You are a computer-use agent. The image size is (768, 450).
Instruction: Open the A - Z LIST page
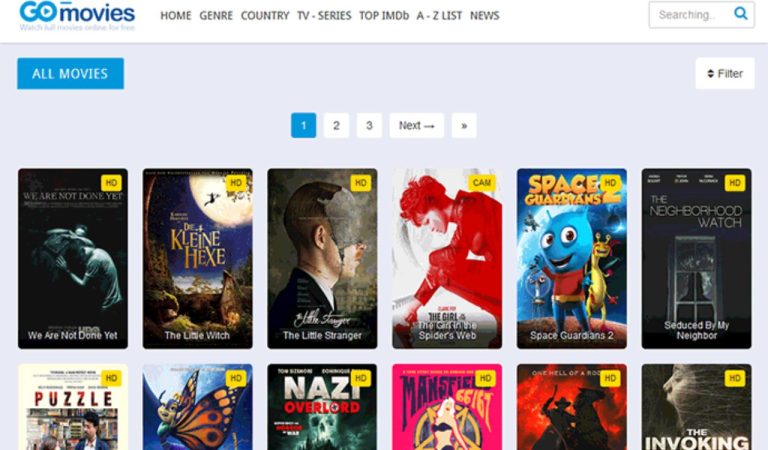click(x=439, y=16)
